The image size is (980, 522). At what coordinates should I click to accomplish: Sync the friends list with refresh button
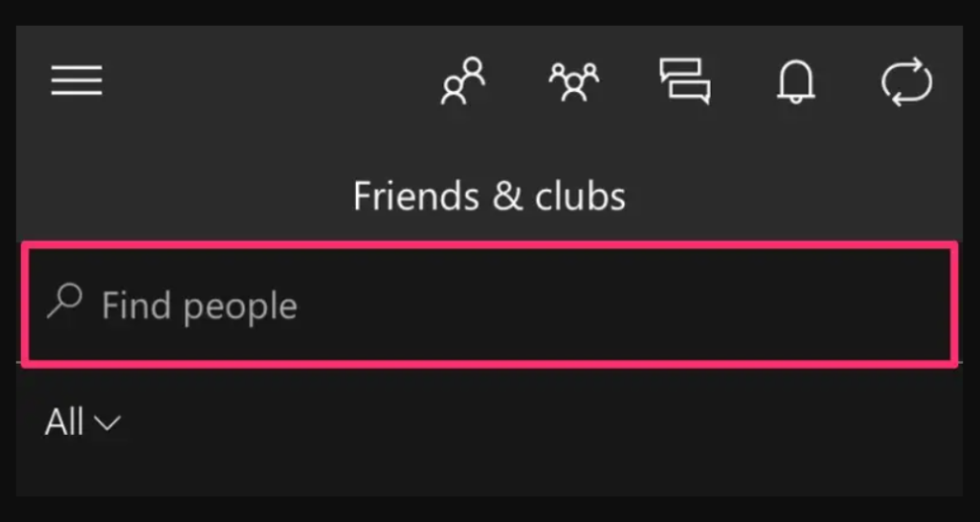pos(907,82)
